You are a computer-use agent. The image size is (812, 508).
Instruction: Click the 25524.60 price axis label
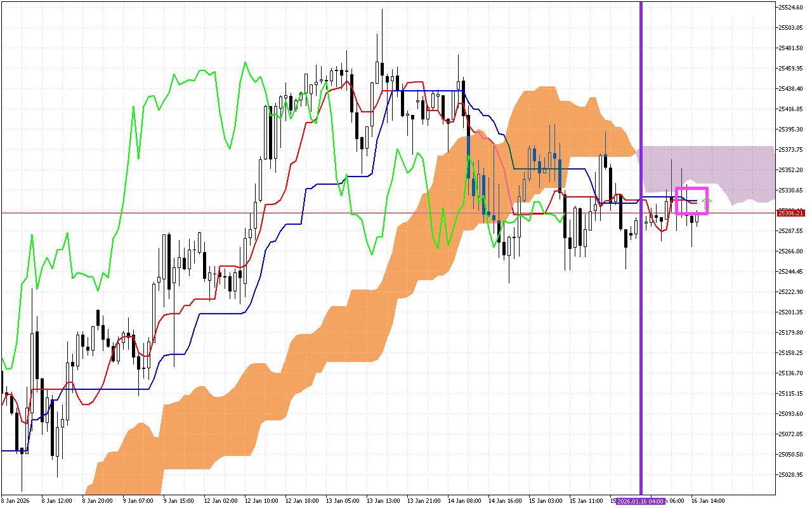790,8
